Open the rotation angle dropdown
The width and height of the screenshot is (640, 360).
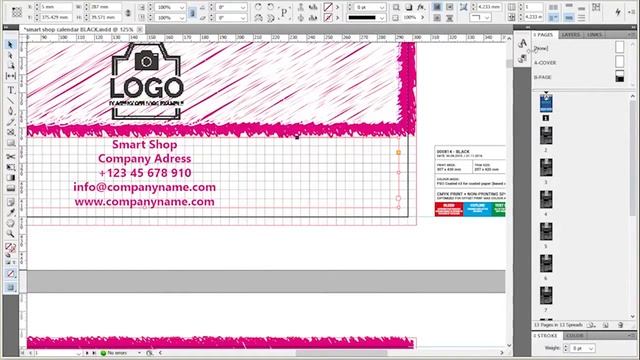pos(243,7)
